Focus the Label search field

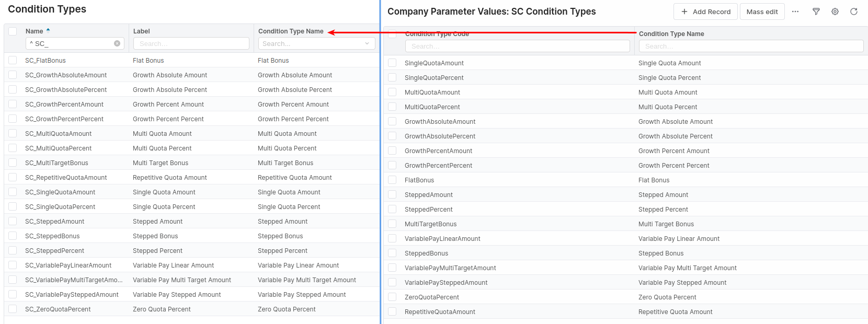[x=191, y=44]
